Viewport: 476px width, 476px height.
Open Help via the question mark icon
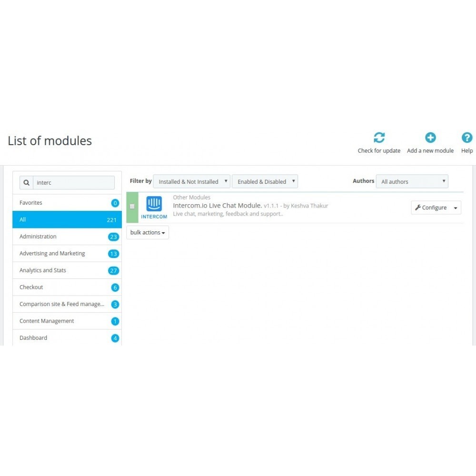[x=467, y=138]
